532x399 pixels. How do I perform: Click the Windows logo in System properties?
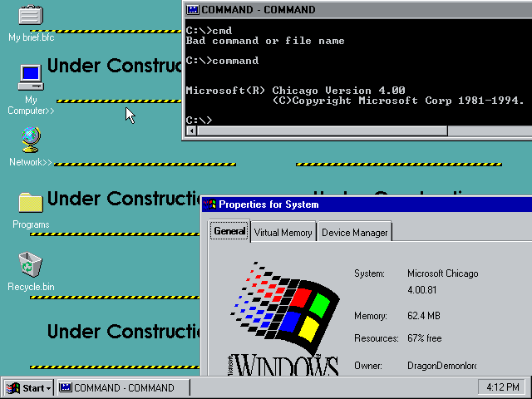(284, 318)
